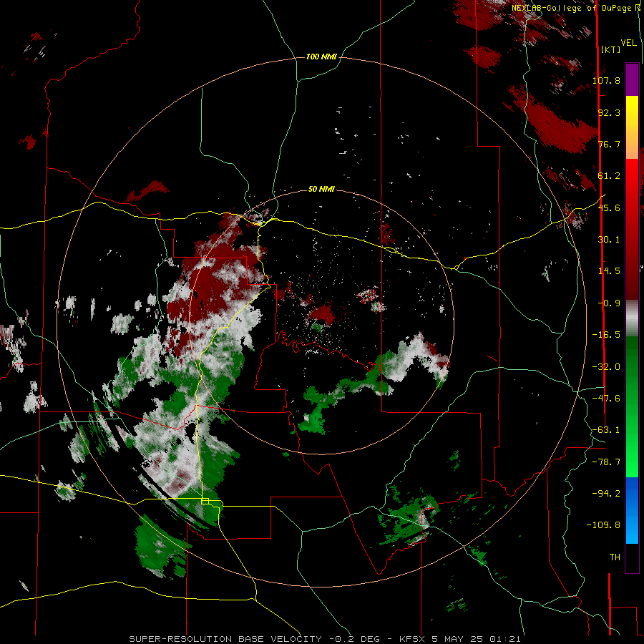Click the "KFSX" station ID in the caption
Image resolution: width=644 pixels, height=644 pixels.
click(x=413, y=639)
